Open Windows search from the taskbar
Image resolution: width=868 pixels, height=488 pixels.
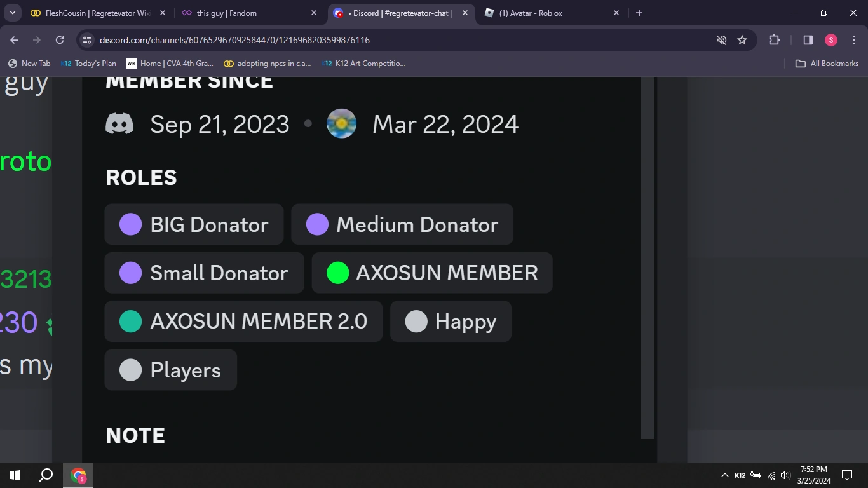point(44,475)
